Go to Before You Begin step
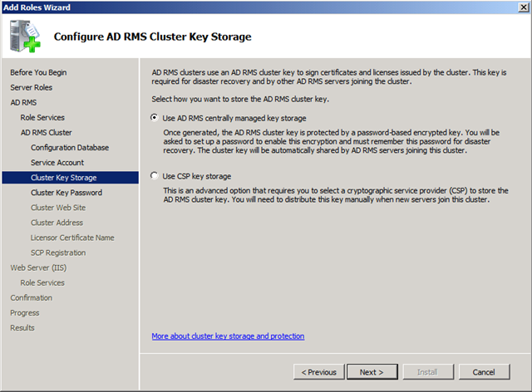532x392 pixels. 38,72
